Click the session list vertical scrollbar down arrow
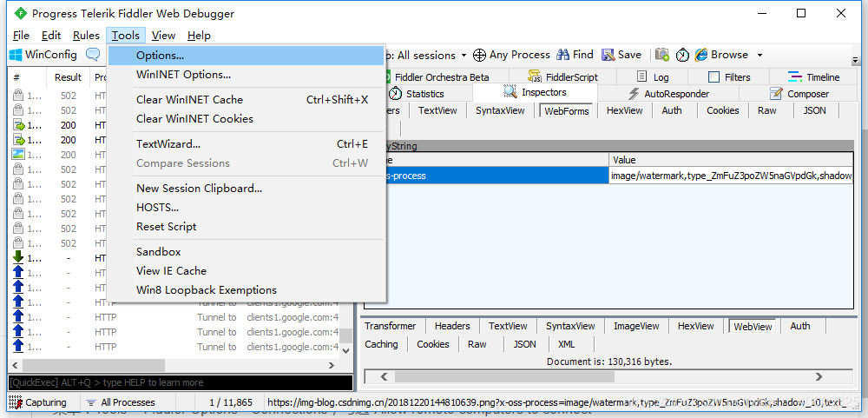This screenshot has height=418, width=868. tap(346, 350)
